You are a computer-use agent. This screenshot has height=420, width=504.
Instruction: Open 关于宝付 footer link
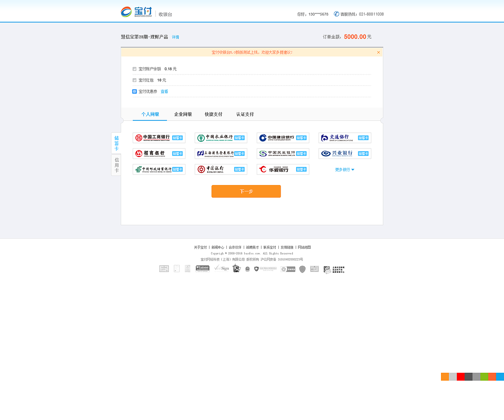pos(200,248)
